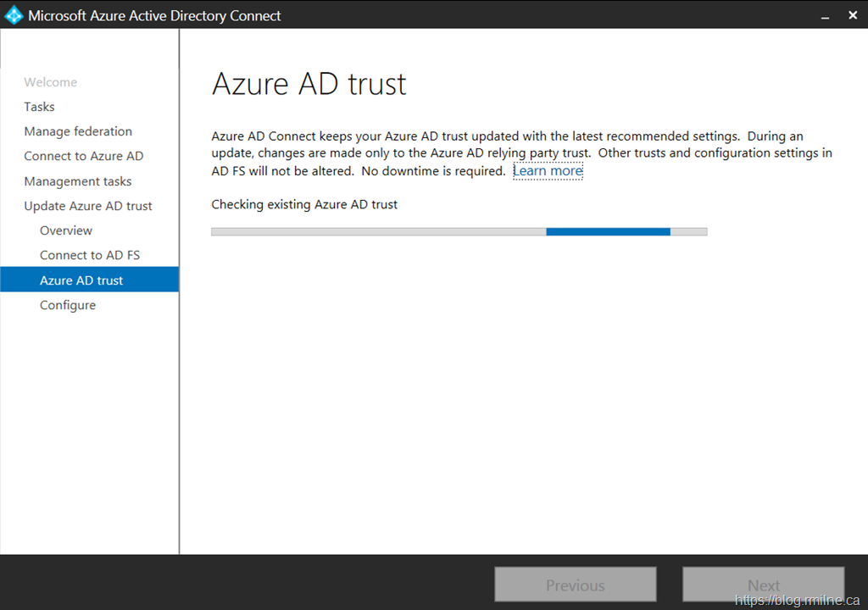
Task: Click the Azure AD Connect title bar icon
Action: [x=14, y=15]
